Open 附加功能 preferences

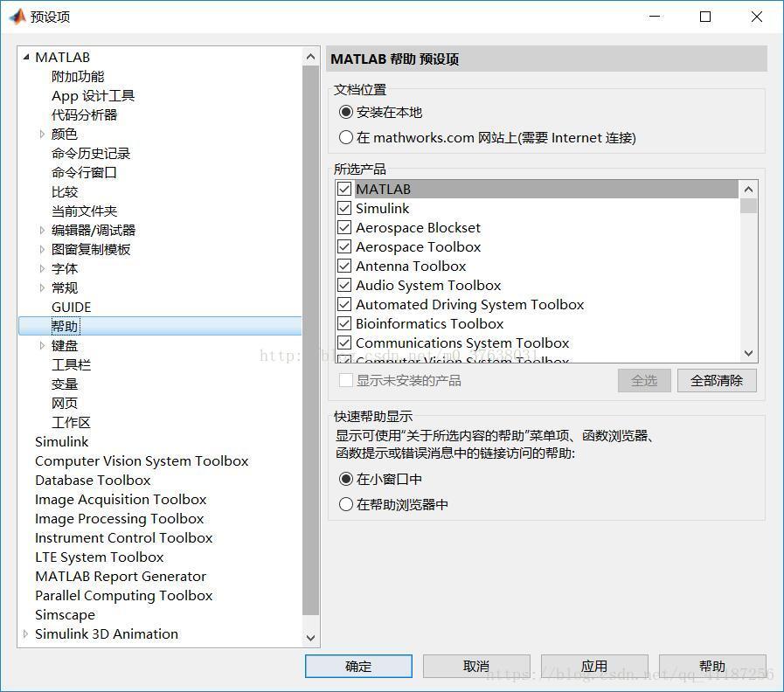point(78,77)
